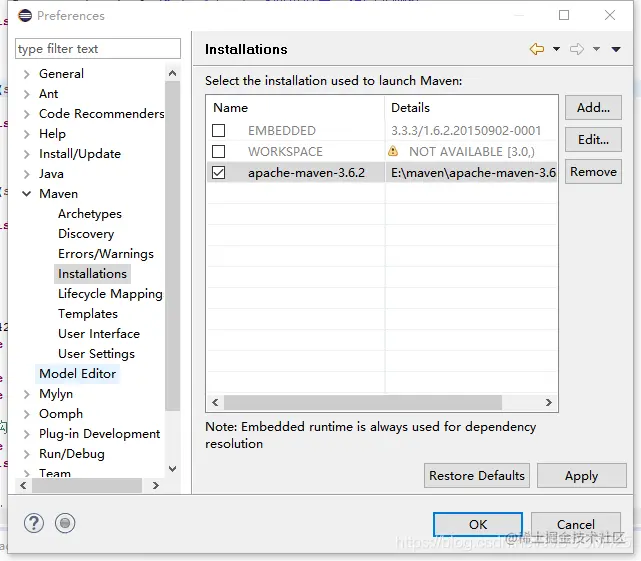The height and width of the screenshot is (561, 641).
Task: Open User Settings under Maven
Action: [96, 354]
